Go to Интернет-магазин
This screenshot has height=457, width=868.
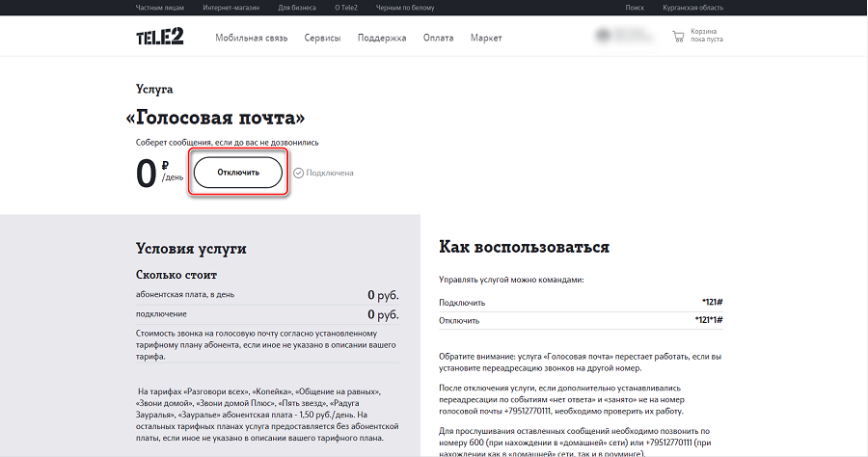pyautogui.click(x=231, y=8)
